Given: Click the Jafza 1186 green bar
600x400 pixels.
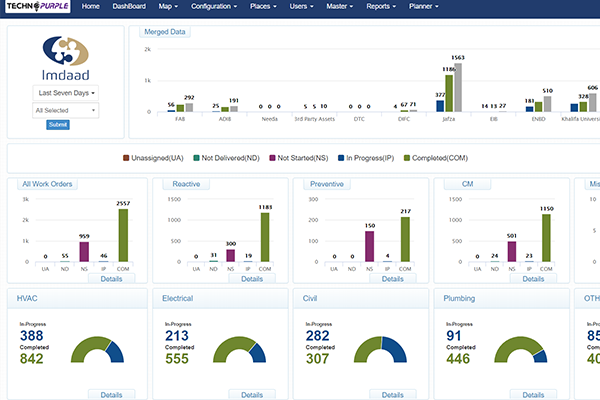Looking at the screenshot, I should click(449, 93).
